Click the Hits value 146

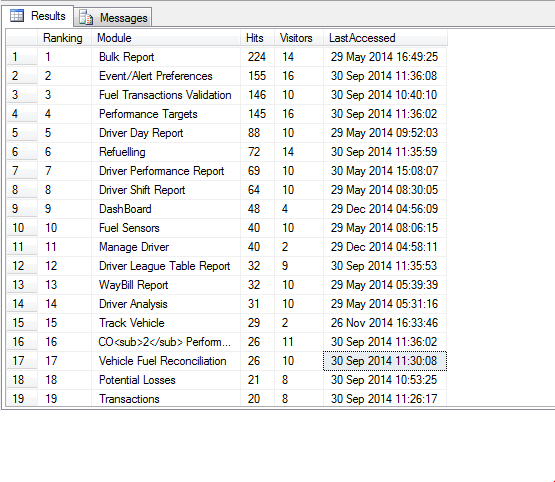pos(257,95)
